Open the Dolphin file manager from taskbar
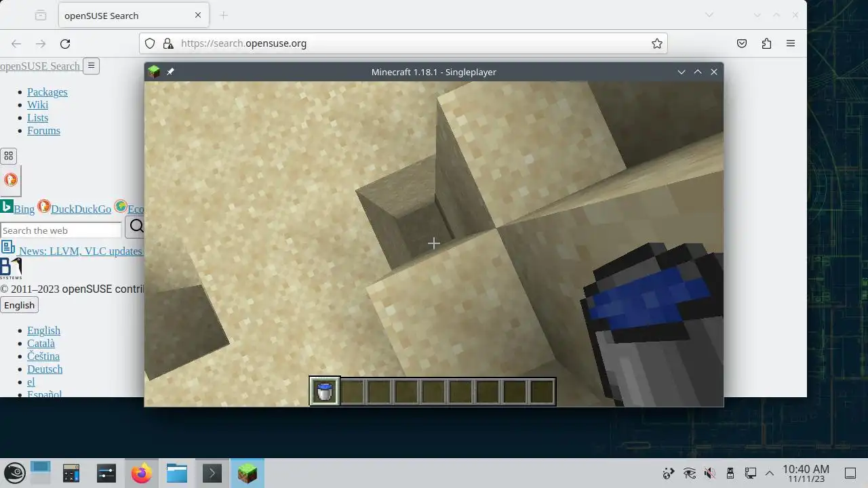 tap(177, 473)
